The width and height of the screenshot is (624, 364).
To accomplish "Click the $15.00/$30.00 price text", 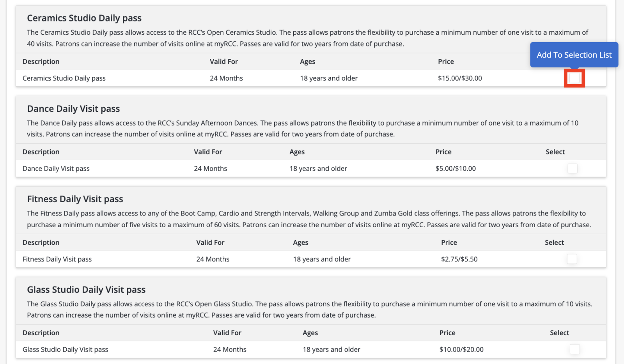I will point(461,78).
